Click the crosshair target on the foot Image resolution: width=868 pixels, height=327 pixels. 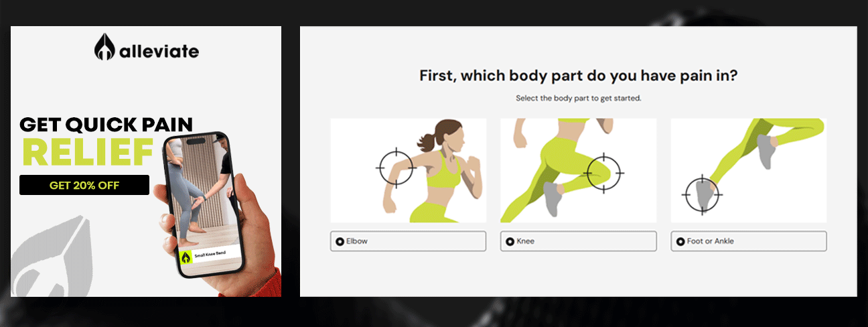coord(703,194)
